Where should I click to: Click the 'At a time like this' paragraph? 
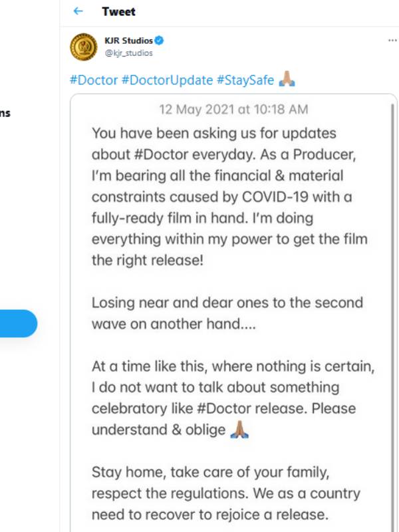click(233, 398)
